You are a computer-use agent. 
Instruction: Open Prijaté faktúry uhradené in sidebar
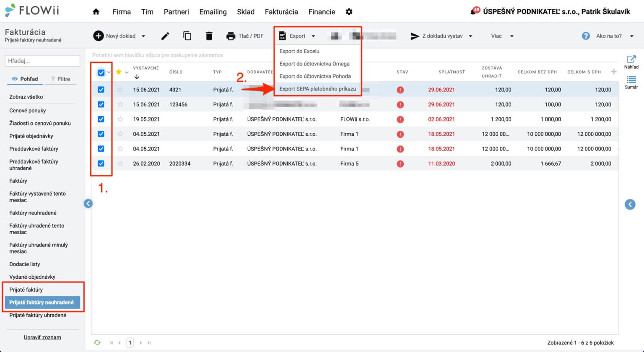pos(38,315)
